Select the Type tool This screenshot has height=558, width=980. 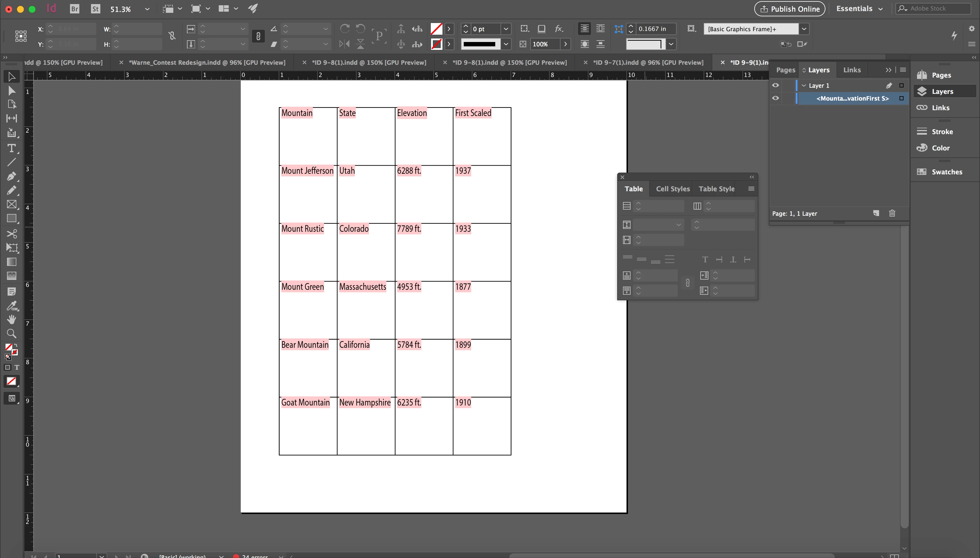pos(11,148)
